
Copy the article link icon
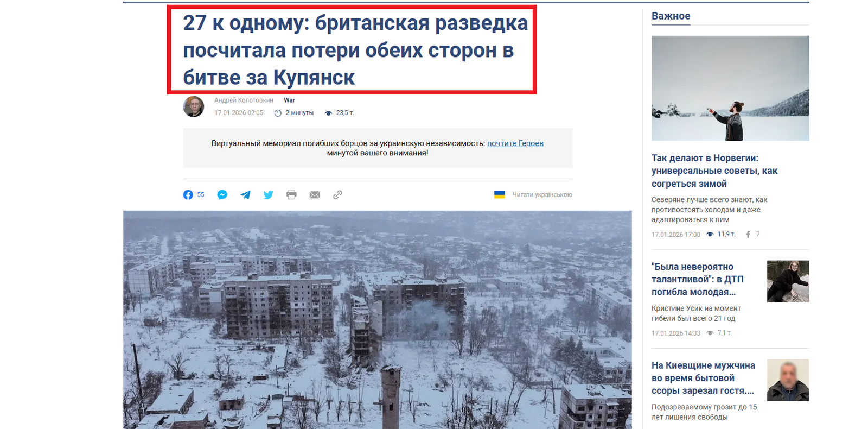(337, 195)
